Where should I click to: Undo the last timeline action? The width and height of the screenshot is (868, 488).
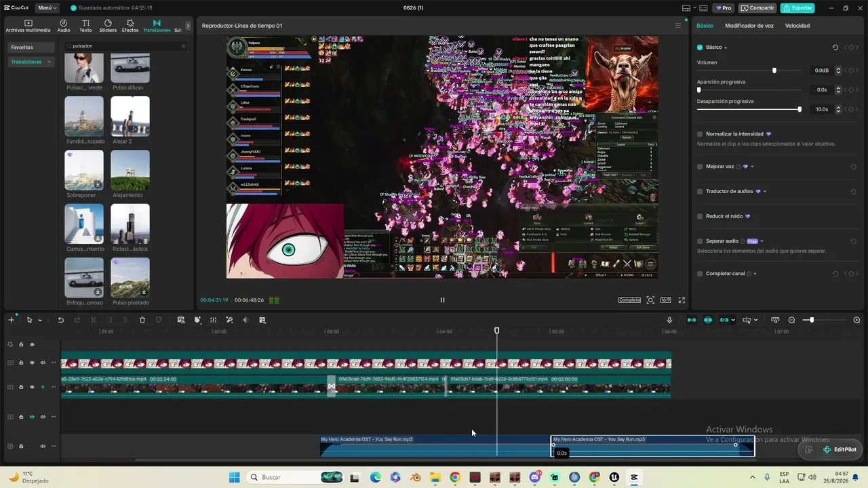[x=60, y=320]
